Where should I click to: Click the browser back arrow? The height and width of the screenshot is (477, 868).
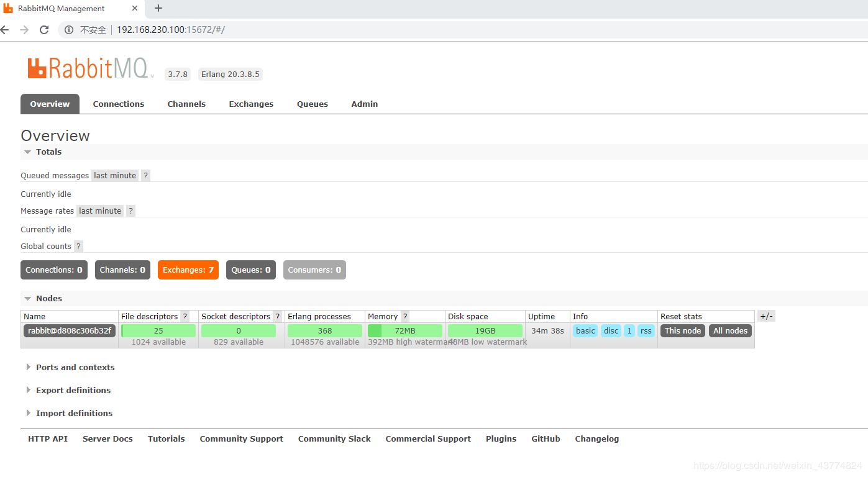[x=5, y=30]
